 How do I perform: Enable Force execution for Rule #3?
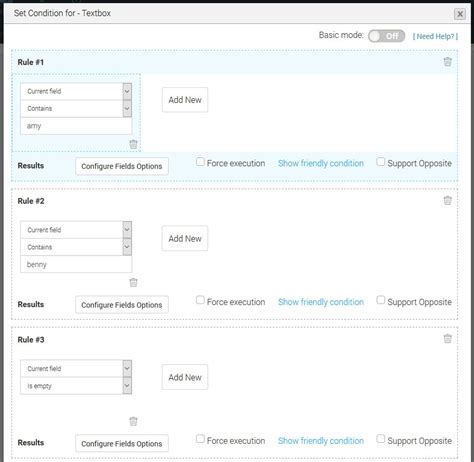pos(200,439)
